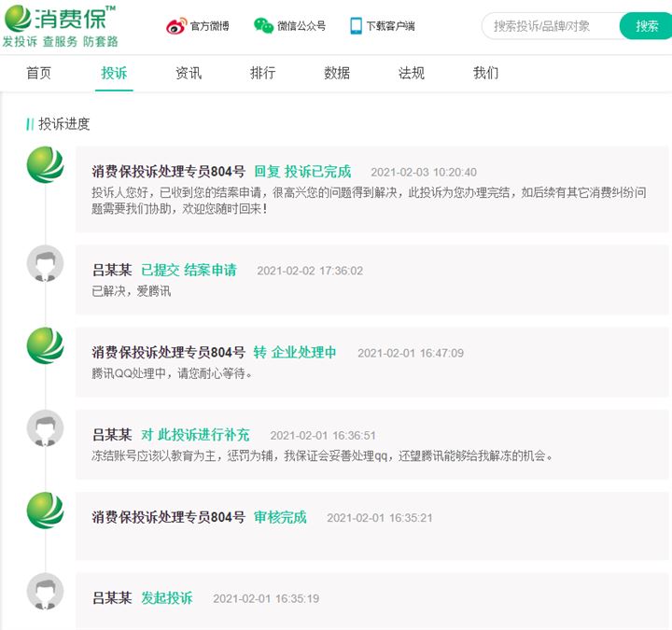This screenshot has height=630, width=672.
Task: Click gray avatar beside 对 此投诉进行补充 entry
Action: point(45,427)
